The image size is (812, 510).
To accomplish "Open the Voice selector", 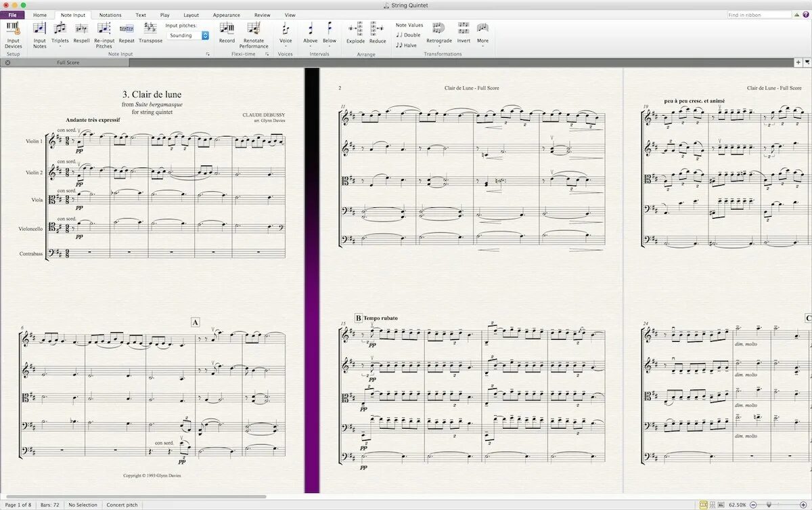I will click(286, 34).
